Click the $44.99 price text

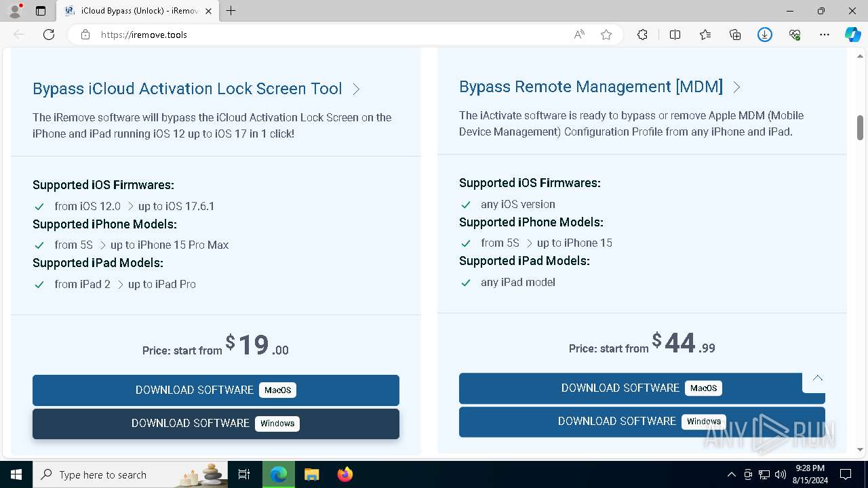point(684,343)
